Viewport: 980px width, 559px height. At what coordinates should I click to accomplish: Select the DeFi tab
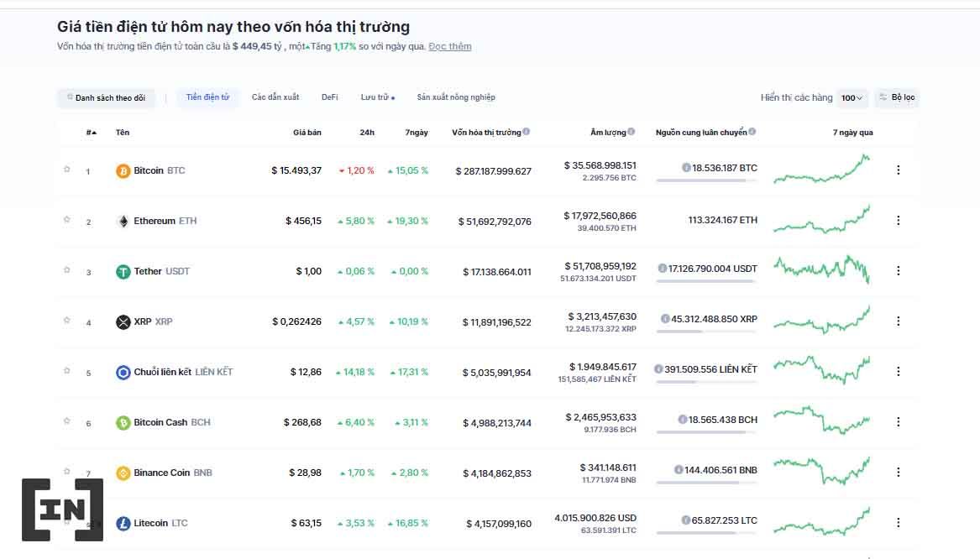tap(329, 97)
